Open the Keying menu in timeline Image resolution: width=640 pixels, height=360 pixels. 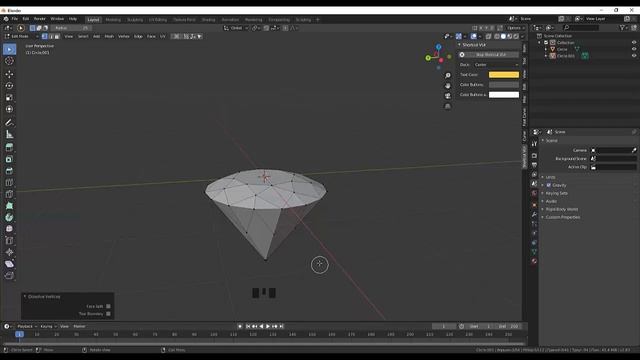(48, 326)
